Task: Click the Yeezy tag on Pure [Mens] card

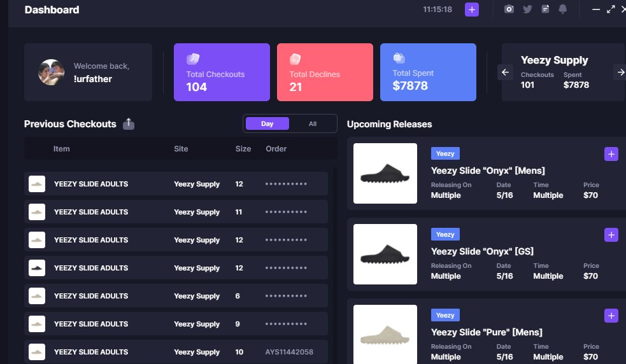Action: (445, 315)
